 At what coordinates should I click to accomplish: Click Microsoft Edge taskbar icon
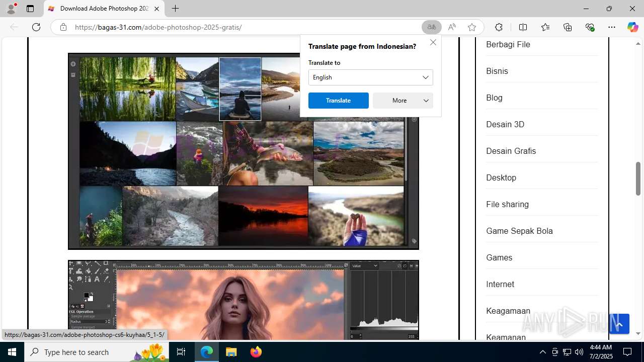tap(207, 352)
